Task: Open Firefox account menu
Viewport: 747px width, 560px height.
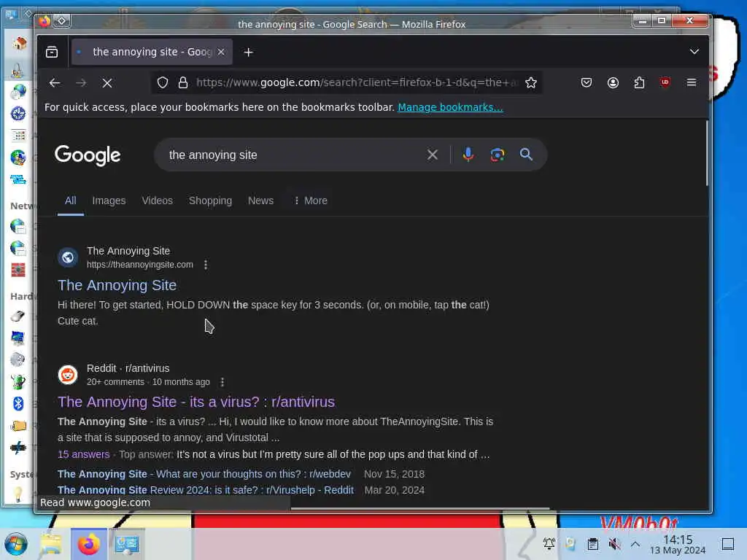Action: pos(613,82)
